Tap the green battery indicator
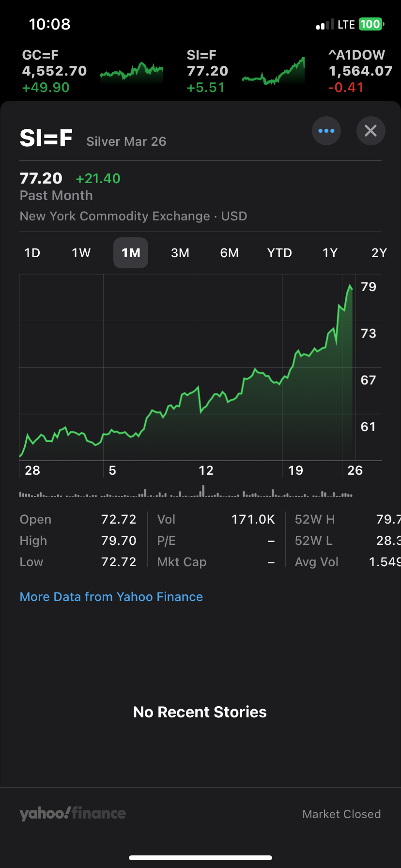Screen dimensions: 401x868 click(x=371, y=24)
